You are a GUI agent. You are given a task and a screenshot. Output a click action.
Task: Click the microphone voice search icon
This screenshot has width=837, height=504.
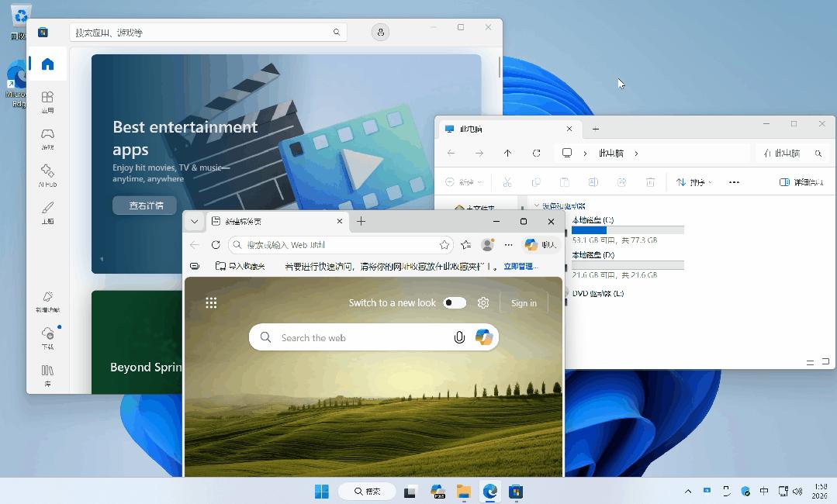coord(459,337)
